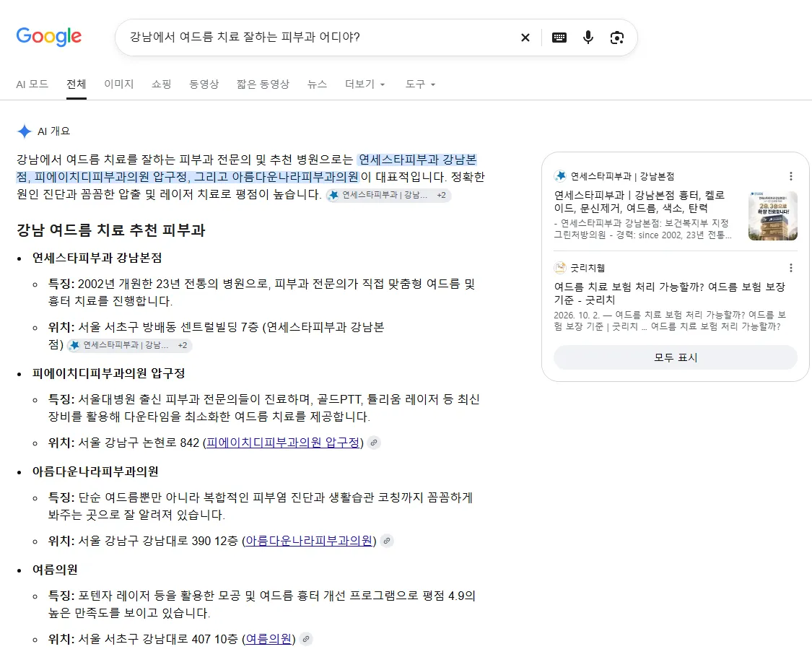Switch to the 짧은 동영상 tab
Image resolution: width=812 pixels, height=657 pixels.
[x=263, y=84]
